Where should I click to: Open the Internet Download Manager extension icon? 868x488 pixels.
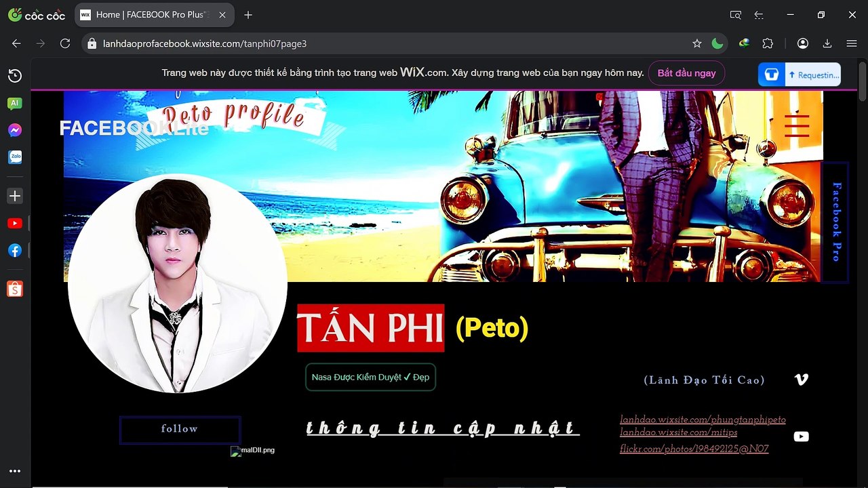tap(744, 43)
